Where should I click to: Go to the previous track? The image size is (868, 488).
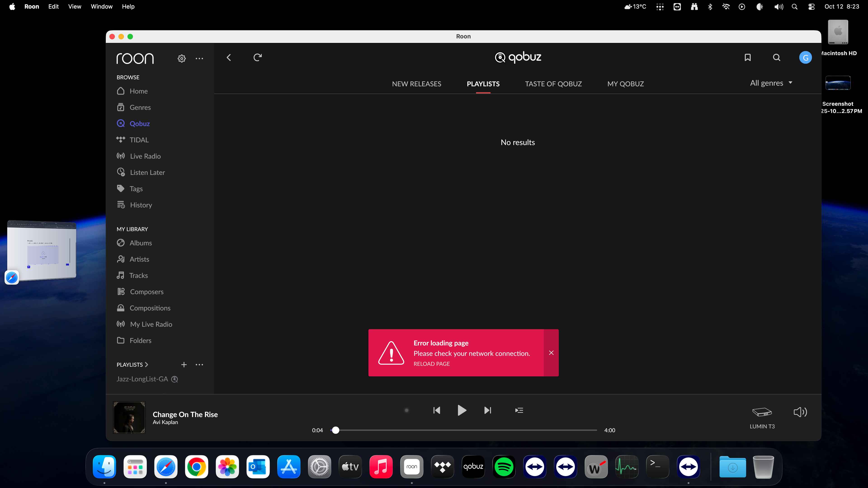[437, 410]
